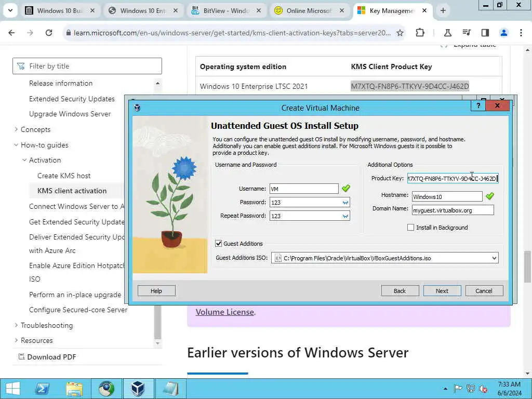
Task: Select the Key Management tab
Action: click(392, 10)
